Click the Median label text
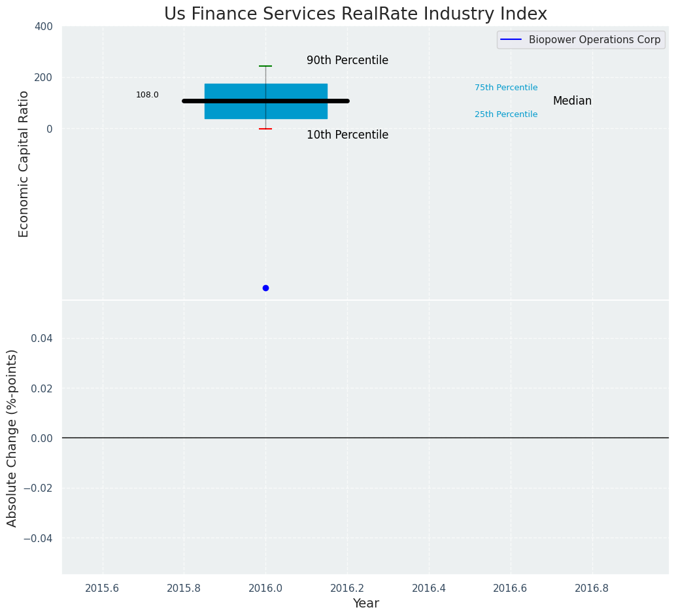This screenshot has width=676, height=616. 572,101
